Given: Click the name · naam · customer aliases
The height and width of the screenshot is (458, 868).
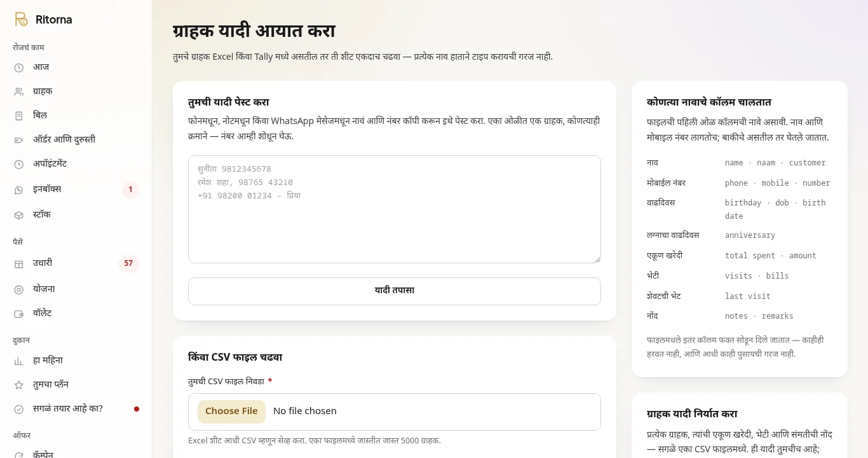Looking at the screenshot, I should (775, 163).
